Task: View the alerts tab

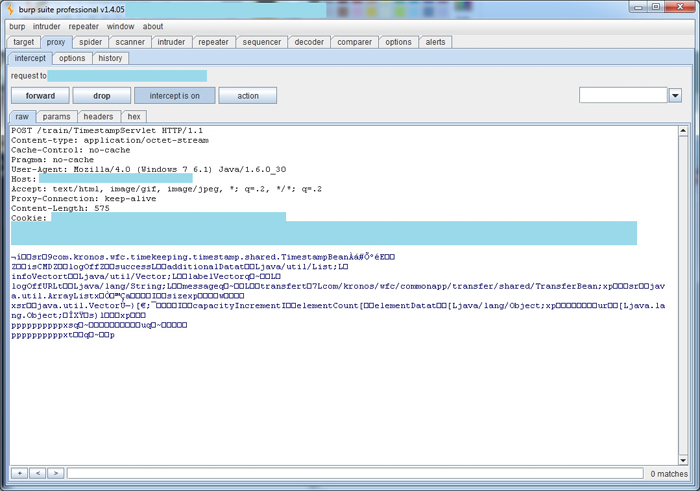Action: pos(435,42)
